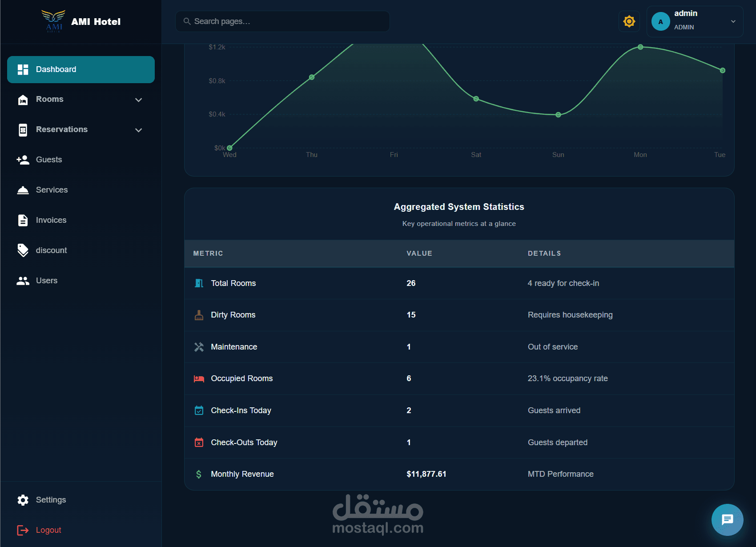Click the Check-Ins Today value 2
Screen dimensions: 756x547
tap(409, 410)
